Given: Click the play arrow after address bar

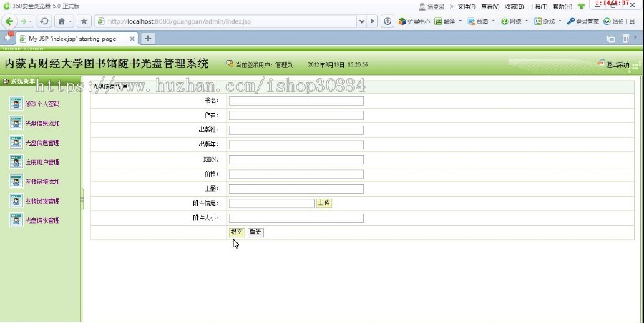Looking at the screenshot, I should click(373, 21).
